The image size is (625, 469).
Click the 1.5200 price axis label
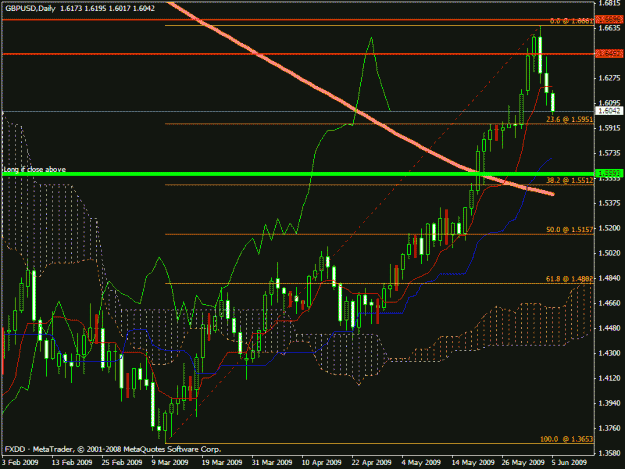(x=609, y=228)
